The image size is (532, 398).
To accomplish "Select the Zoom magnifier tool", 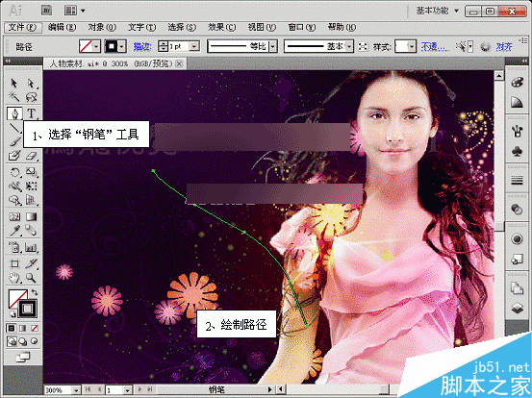I will pos(31,279).
